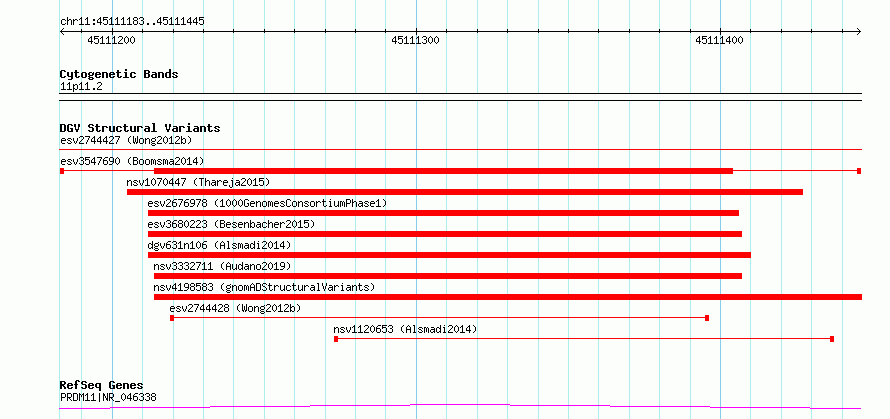This screenshot has height=419, width=890.
Task: Select the nsv1070447 red variant bar
Action: tap(465, 192)
